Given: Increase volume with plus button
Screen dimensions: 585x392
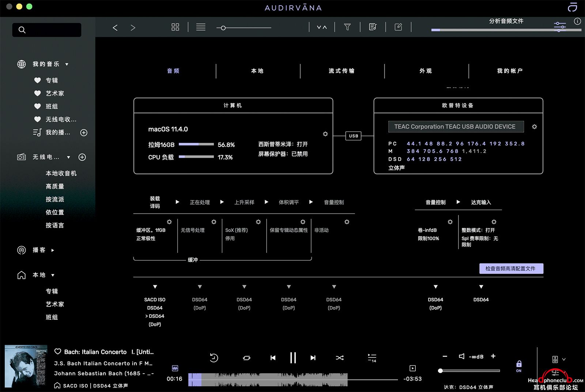Looking at the screenshot, I should click(493, 356).
